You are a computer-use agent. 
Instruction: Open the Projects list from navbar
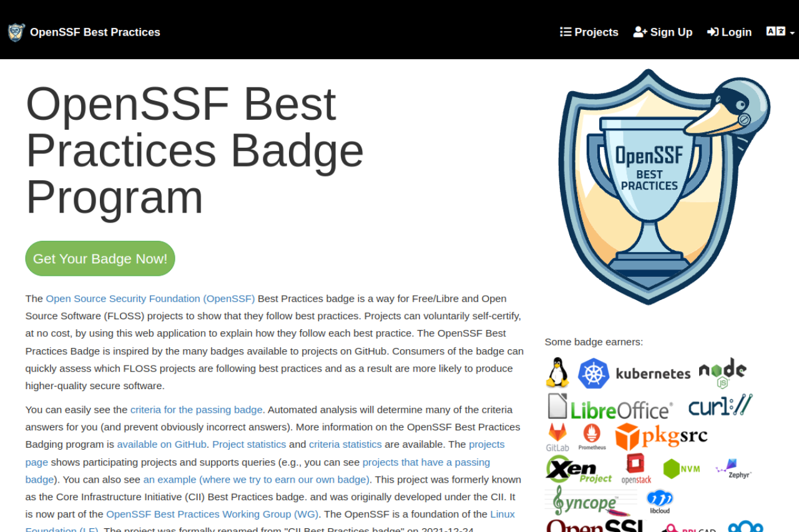pyautogui.click(x=589, y=32)
